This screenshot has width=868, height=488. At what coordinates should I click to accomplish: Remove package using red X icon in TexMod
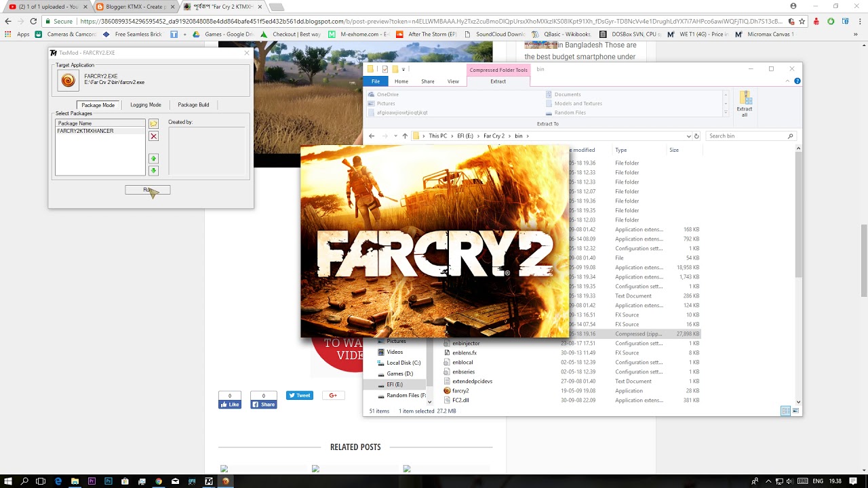[153, 136]
